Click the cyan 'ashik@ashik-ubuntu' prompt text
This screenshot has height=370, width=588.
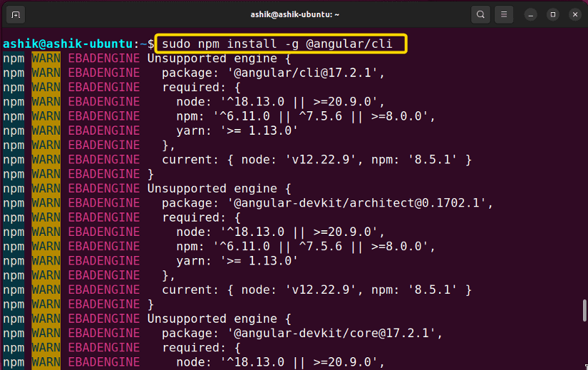pyautogui.click(x=68, y=44)
